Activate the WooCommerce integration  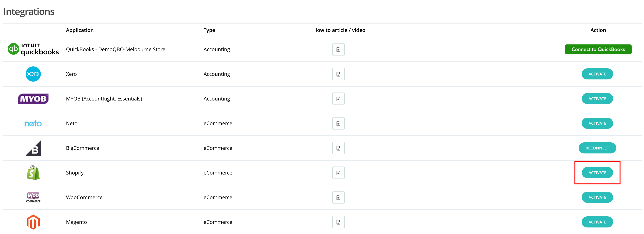coord(597,198)
